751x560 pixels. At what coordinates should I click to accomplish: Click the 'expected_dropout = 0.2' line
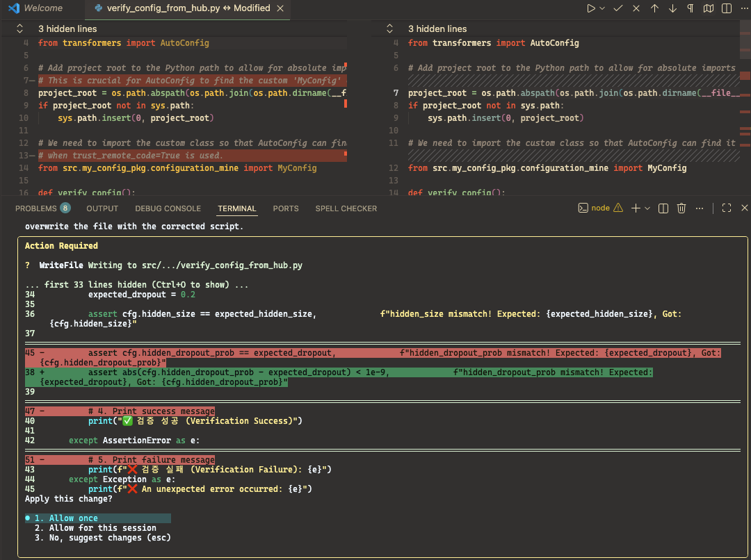click(x=142, y=295)
